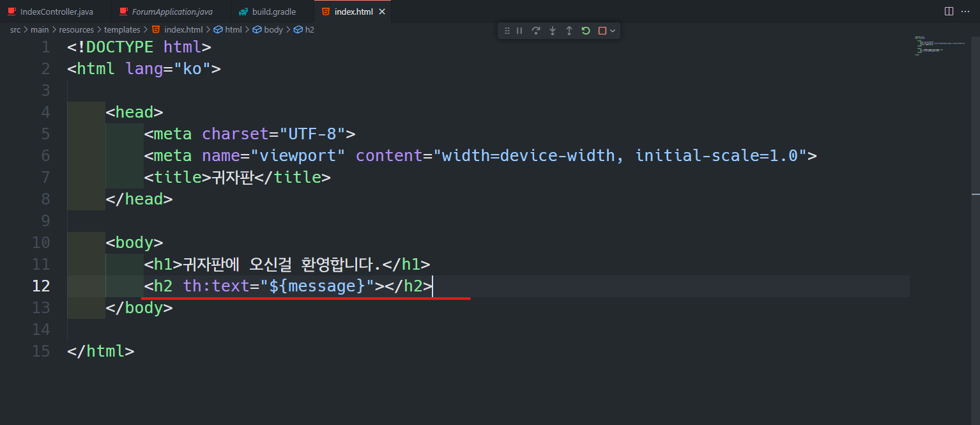This screenshot has width=980, height=425.
Task: Click line number 12 in gutter
Action: click(x=41, y=286)
